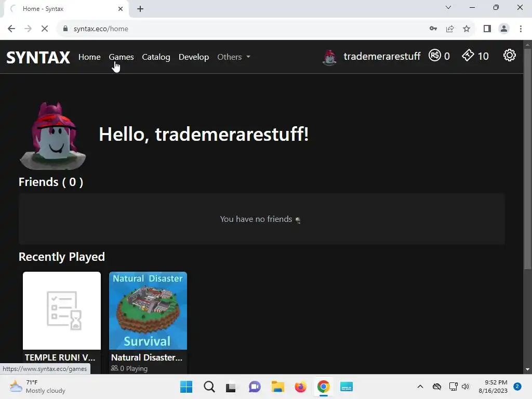Open clock and date panel
The width and height of the screenshot is (532, 399).
(493, 387)
